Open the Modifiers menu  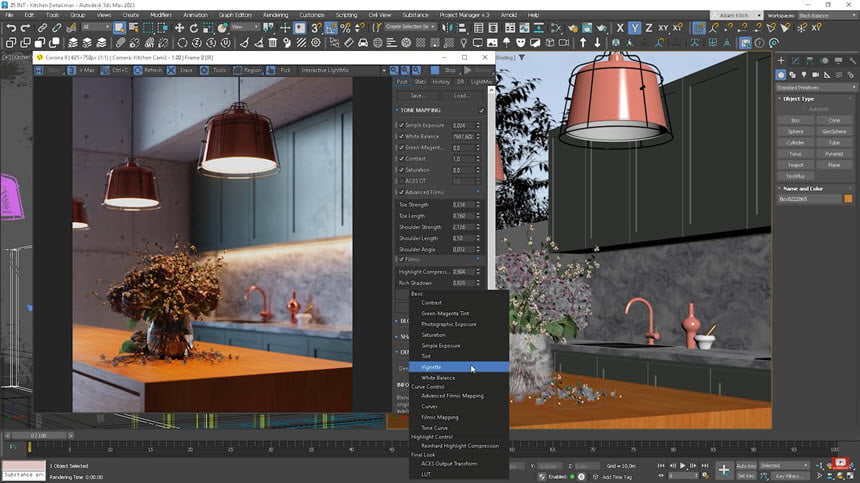click(161, 15)
